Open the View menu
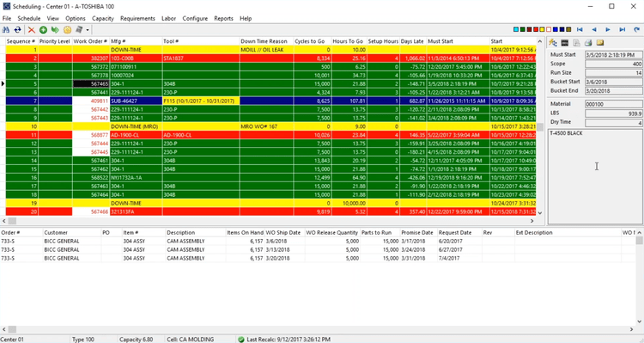Viewport: 644px width, 343px height. tap(53, 19)
